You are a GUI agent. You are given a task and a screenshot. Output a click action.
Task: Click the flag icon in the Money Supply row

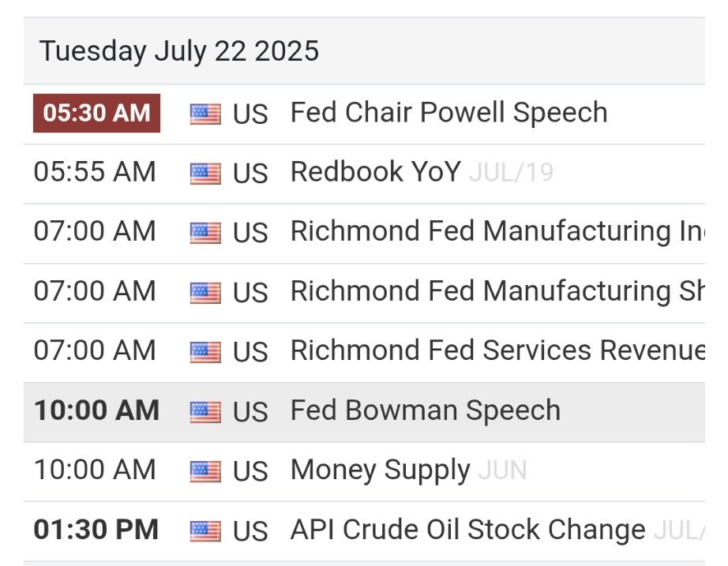(205, 471)
